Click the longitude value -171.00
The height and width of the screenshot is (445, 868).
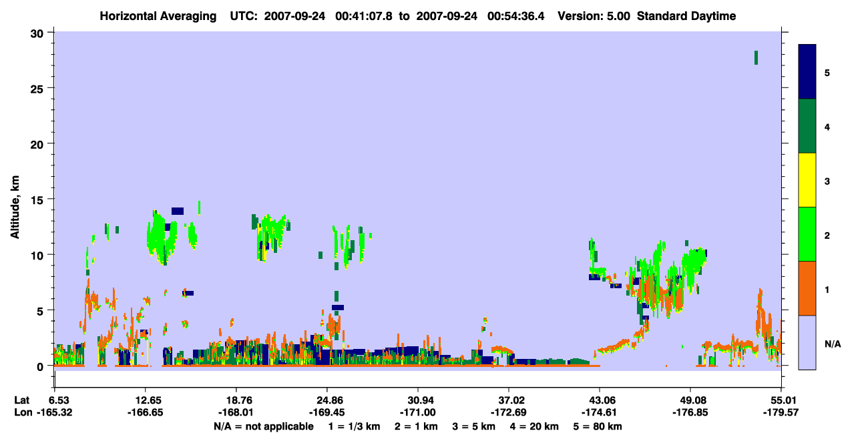pos(417,413)
